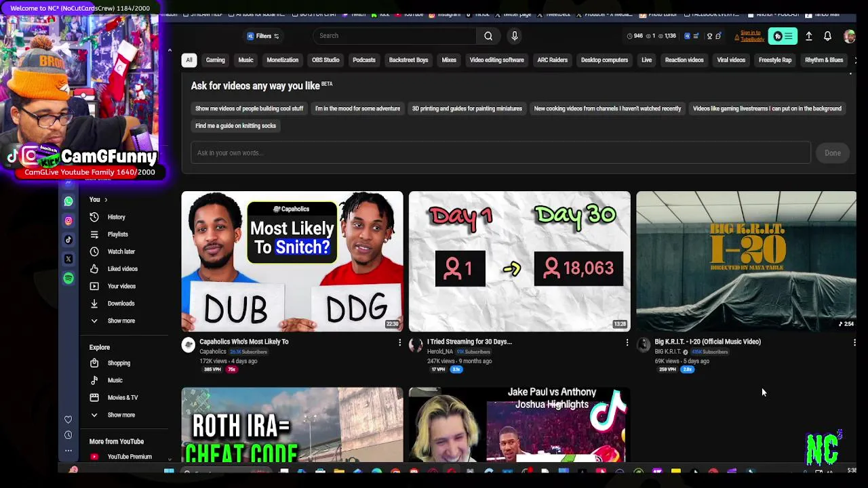The image size is (868, 488).
Task: Click the X icon in left strip
Action: click(x=68, y=259)
